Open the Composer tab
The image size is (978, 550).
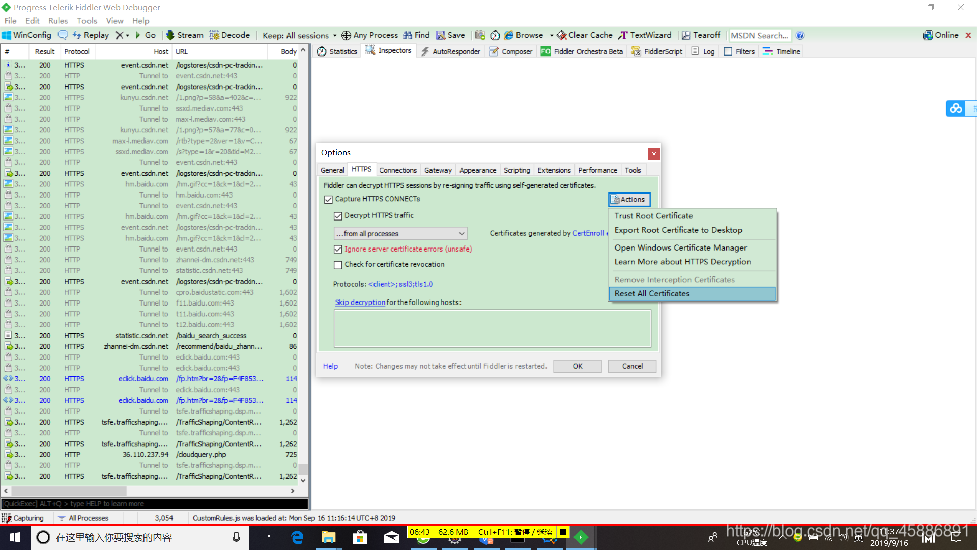[x=511, y=52]
